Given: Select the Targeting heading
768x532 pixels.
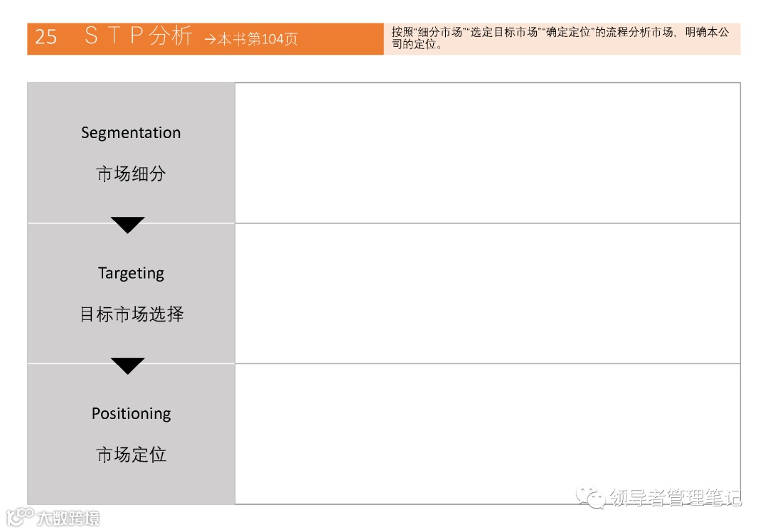Looking at the screenshot, I should [131, 273].
